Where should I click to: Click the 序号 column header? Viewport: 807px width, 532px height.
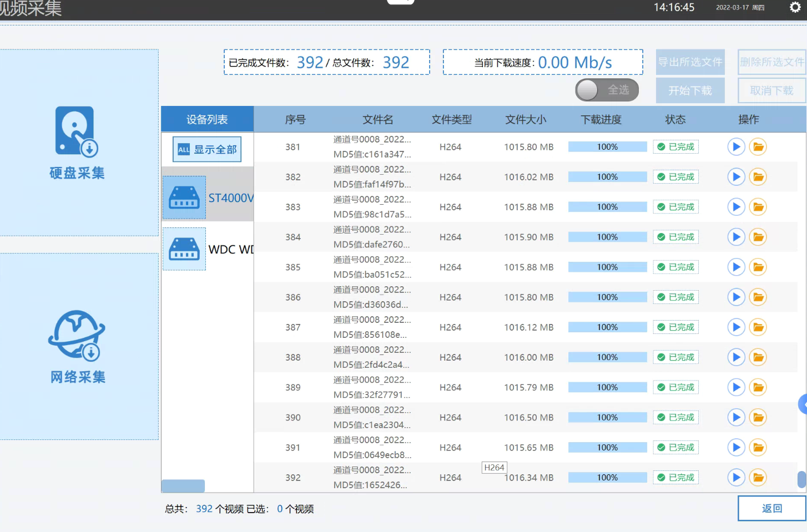tap(295, 119)
